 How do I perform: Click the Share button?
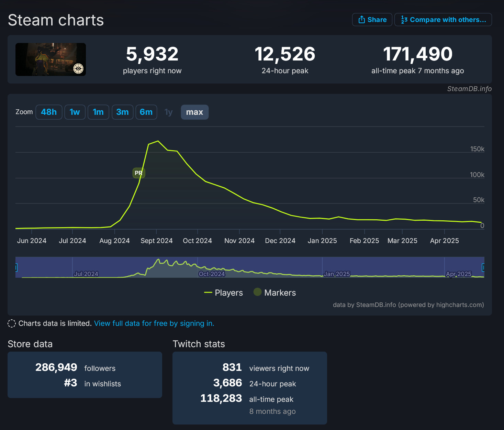tap(372, 20)
